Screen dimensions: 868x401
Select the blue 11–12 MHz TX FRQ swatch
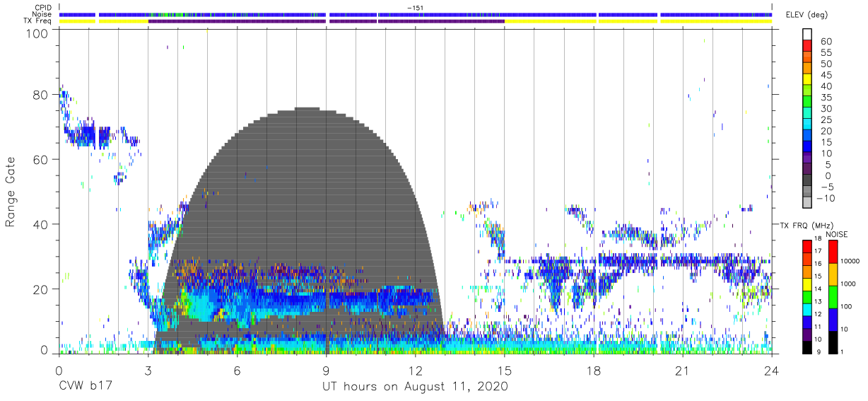(807, 321)
